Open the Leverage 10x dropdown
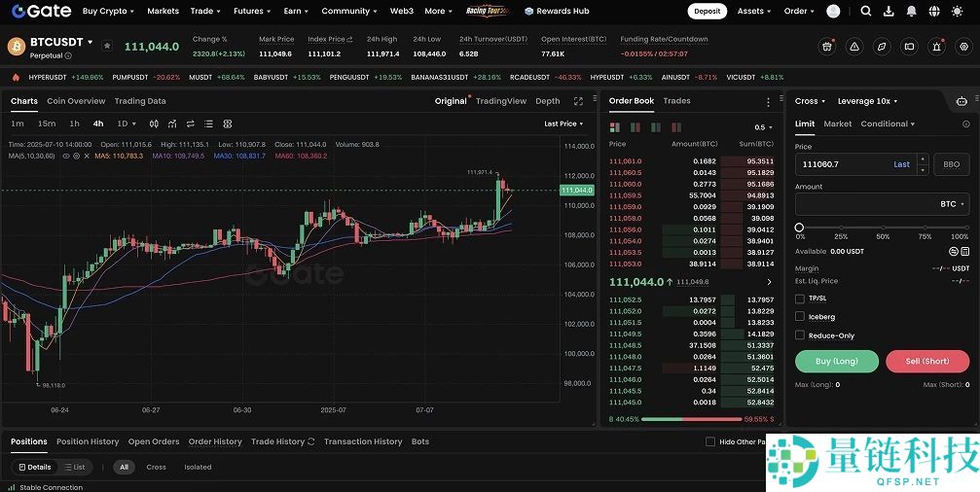Viewport: 980px width, 492px height. pos(867,101)
